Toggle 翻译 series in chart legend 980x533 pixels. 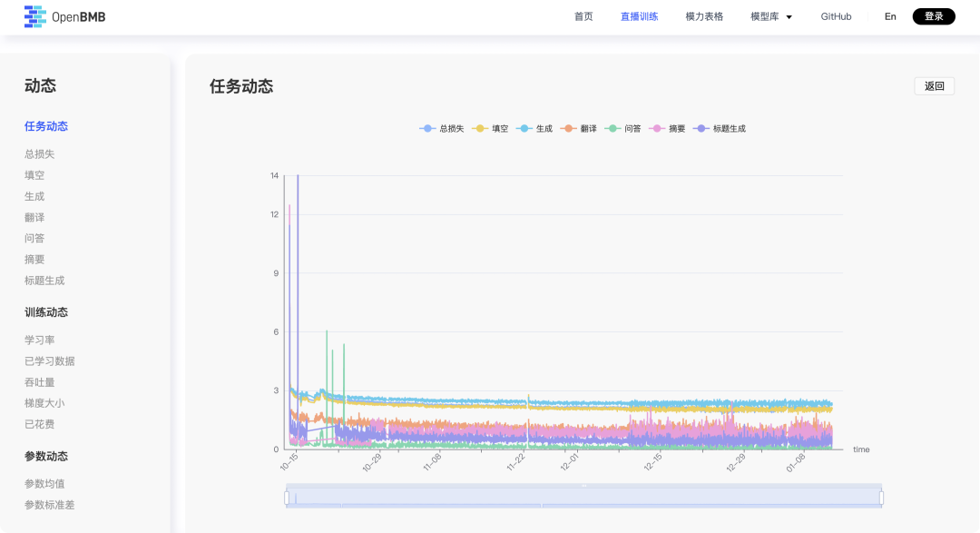(579, 128)
